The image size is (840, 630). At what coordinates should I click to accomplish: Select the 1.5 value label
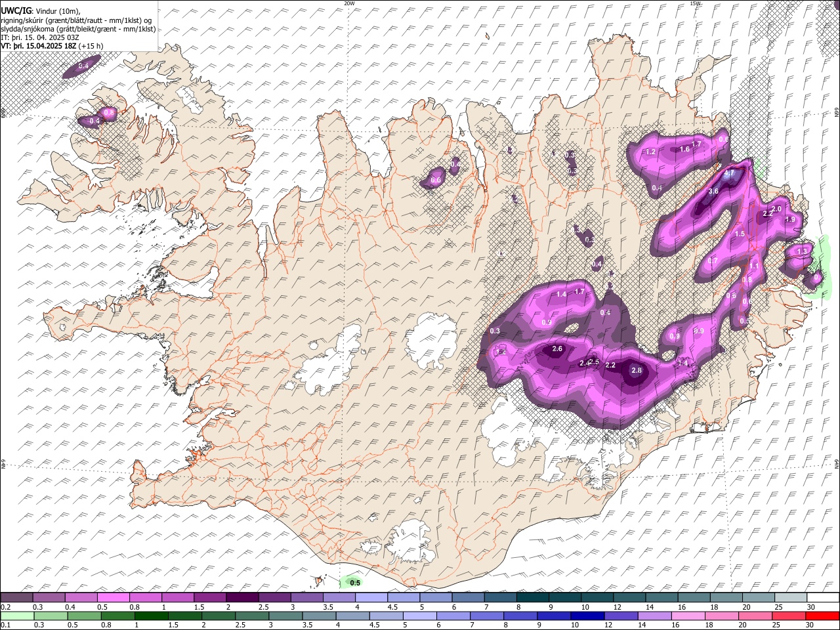[x=740, y=234]
